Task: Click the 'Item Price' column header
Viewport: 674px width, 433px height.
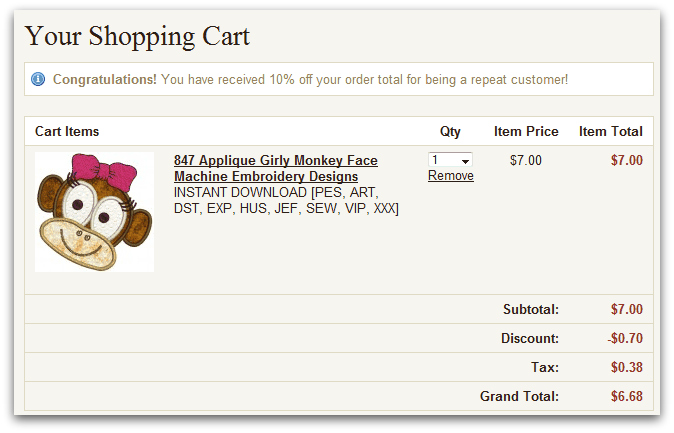Action: [x=526, y=131]
